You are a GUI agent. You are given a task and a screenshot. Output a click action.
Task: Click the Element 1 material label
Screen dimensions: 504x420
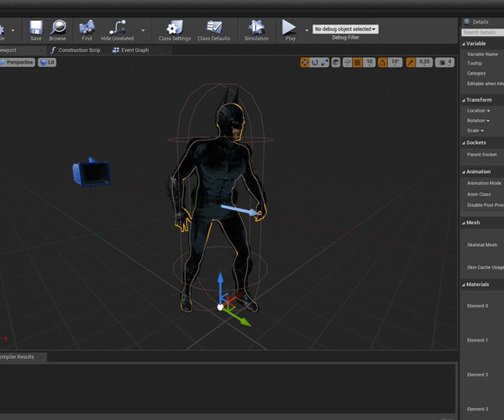click(x=478, y=340)
